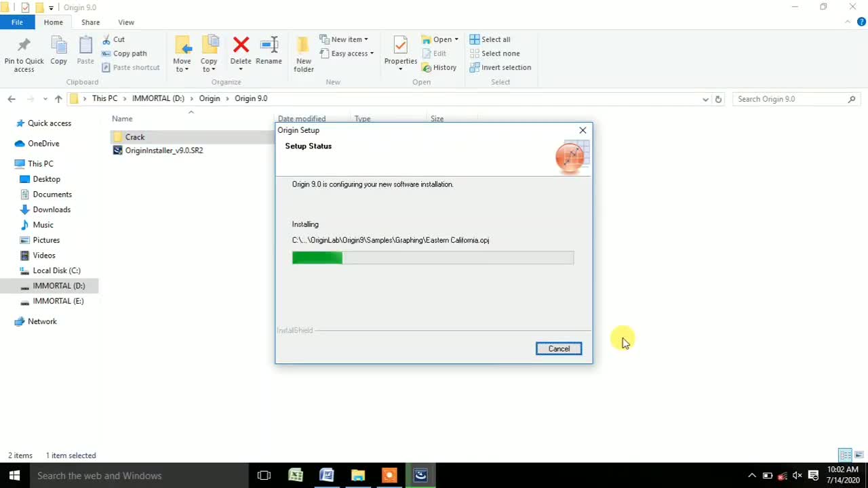The height and width of the screenshot is (488, 868).
Task: Click the Start button
Action: [x=14, y=476]
